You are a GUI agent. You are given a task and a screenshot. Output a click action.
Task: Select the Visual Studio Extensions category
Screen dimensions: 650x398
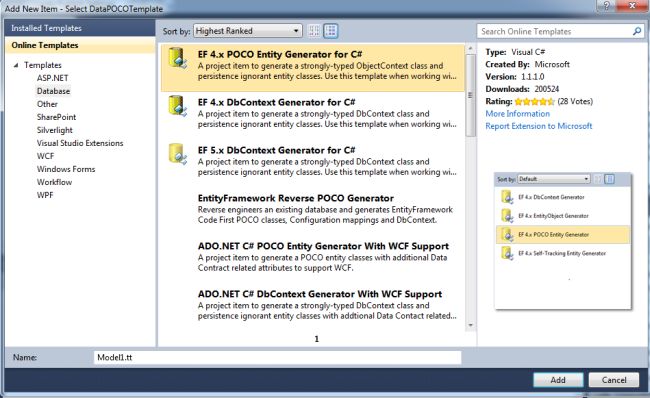pos(80,143)
